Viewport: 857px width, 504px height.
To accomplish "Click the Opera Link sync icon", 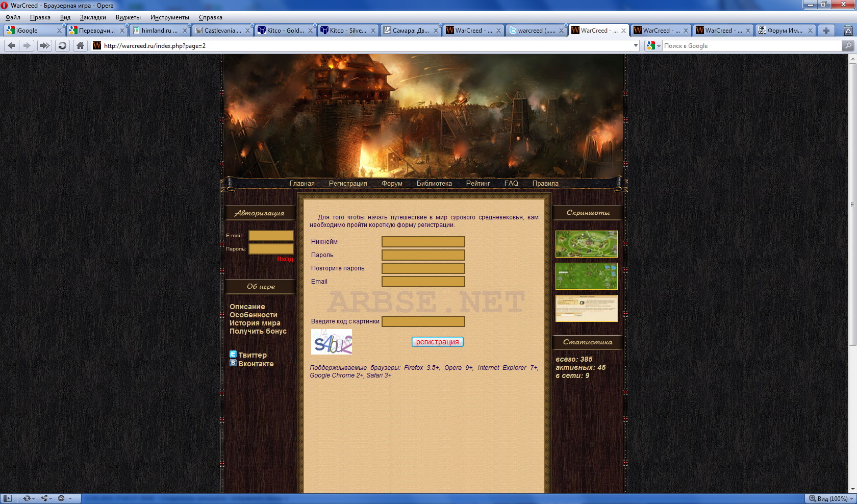I will tap(27, 498).
